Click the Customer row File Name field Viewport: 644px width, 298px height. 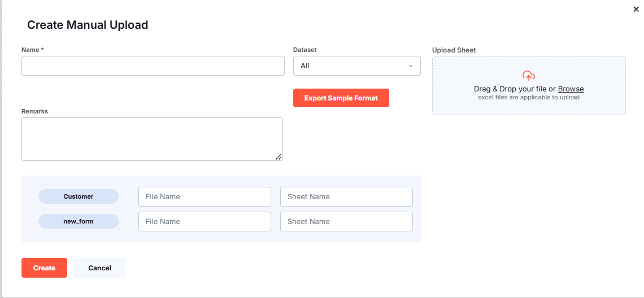204,196
